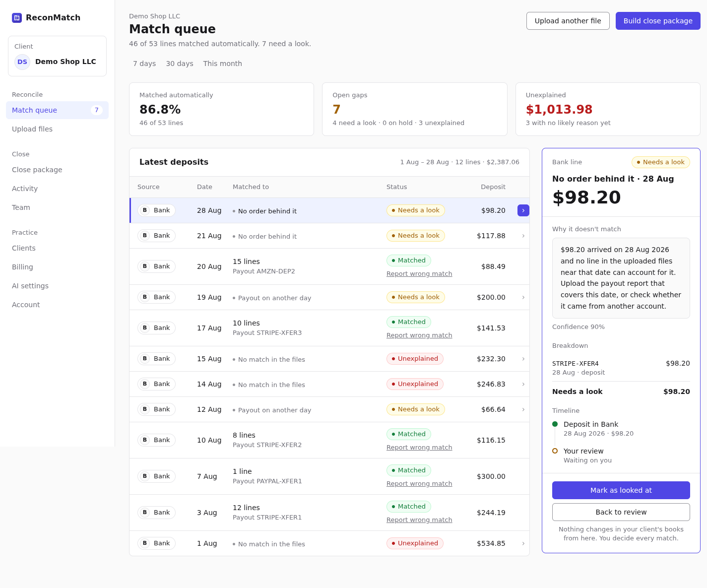
Task: Click Upload another file button
Action: [568, 21]
